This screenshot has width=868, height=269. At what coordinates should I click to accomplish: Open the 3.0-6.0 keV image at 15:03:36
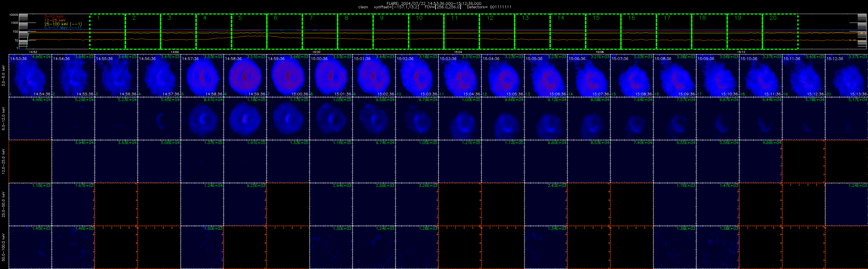(460, 76)
